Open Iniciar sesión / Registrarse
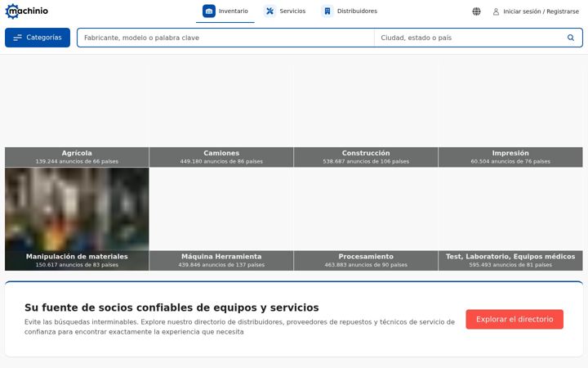 536,11
